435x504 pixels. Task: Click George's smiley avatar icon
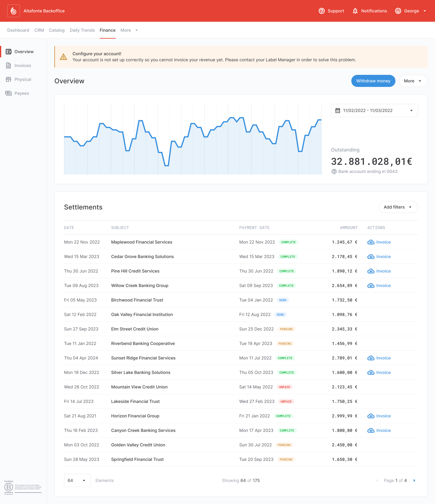pos(398,11)
